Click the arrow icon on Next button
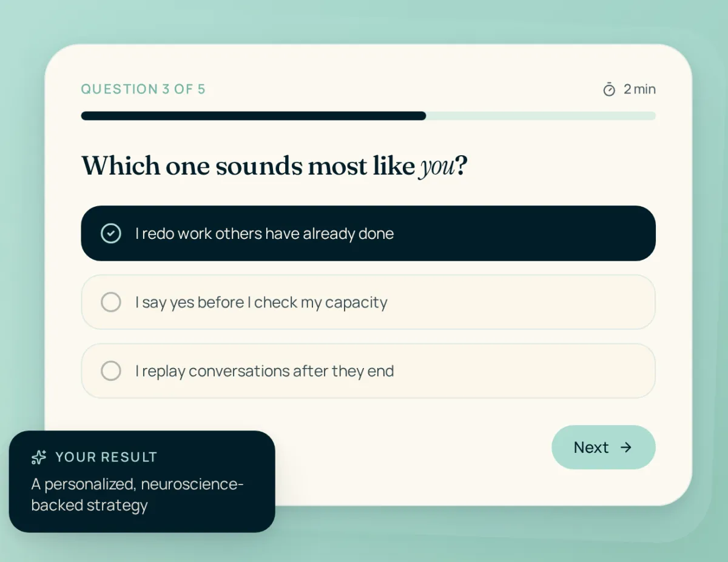This screenshot has width=728, height=562. (626, 447)
